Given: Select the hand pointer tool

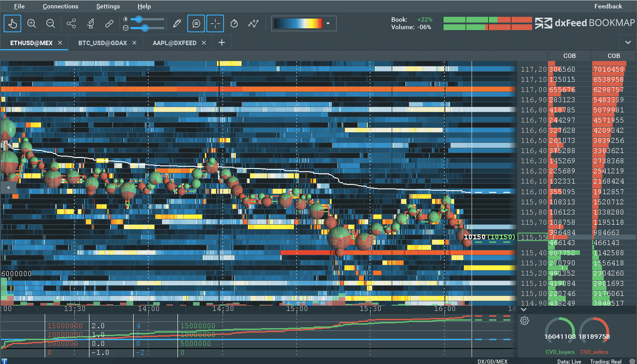Looking at the screenshot, I should pos(12,23).
